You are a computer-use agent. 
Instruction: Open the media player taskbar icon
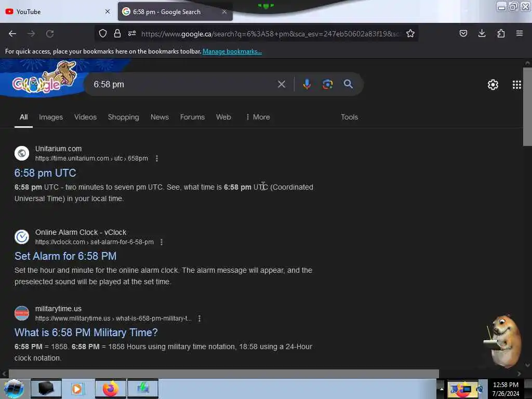click(x=77, y=389)
